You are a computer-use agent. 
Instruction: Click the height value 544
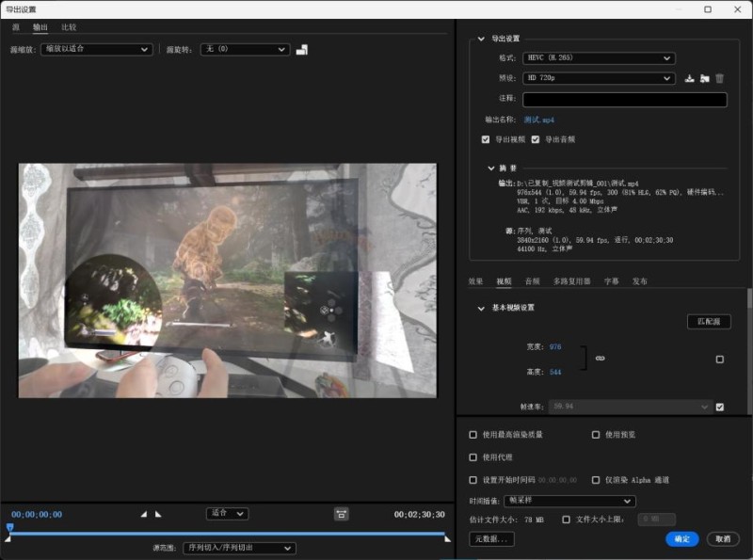pos(555,372)
